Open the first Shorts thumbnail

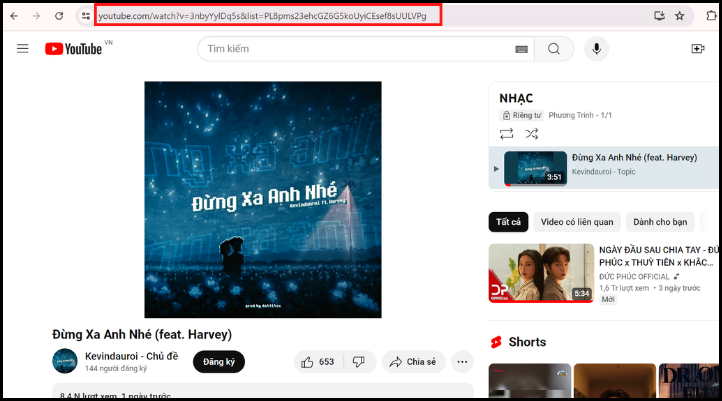pyautogui.click(x=530, y=381)
